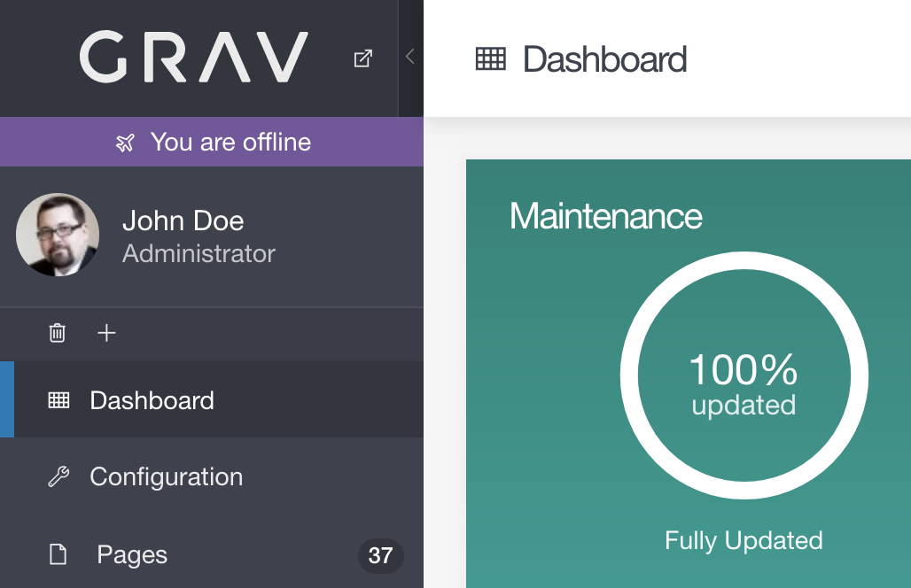
Task: Click the wrench icon for Configuration
Action: pyautogui.click(x=58, y=477)
